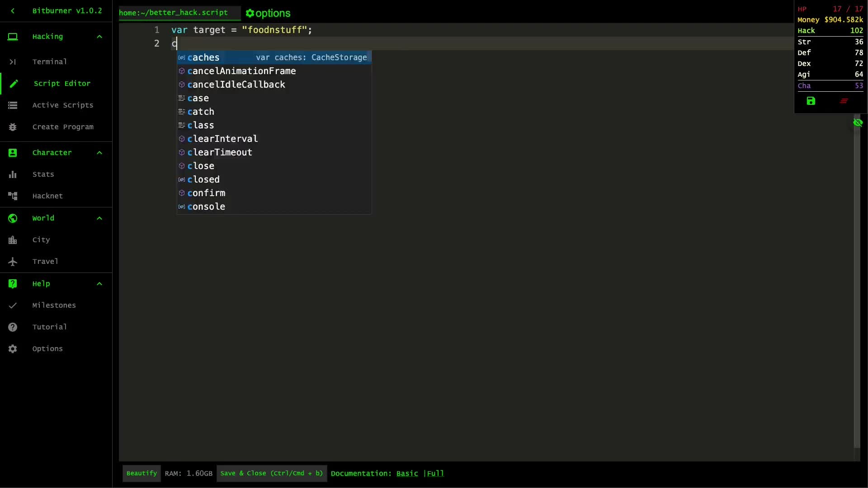Open Active Scripts via its storage icon
This screenshot has width=868, height=488.
coord(13,105)
